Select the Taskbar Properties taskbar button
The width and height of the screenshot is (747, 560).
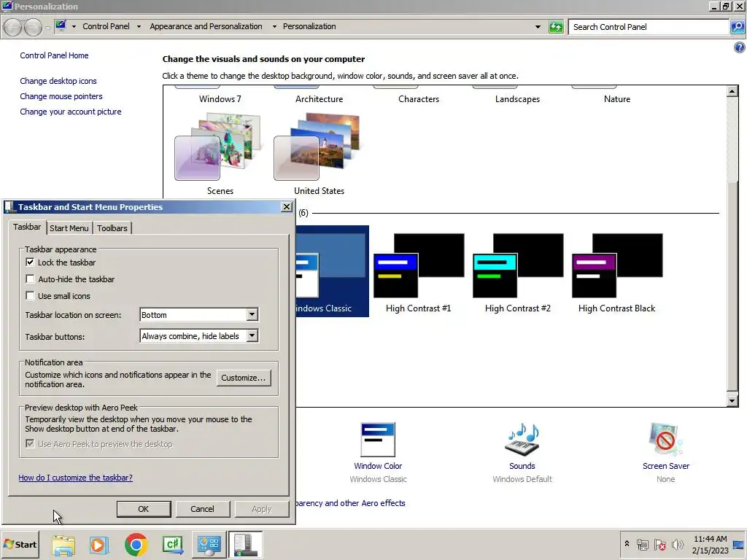click(x=245, y=545)
